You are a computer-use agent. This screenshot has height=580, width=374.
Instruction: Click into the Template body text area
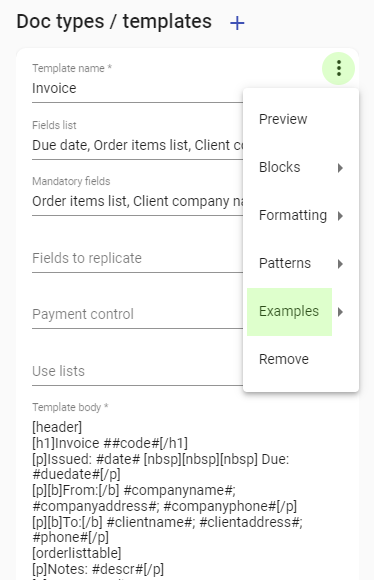coord(188,499)
